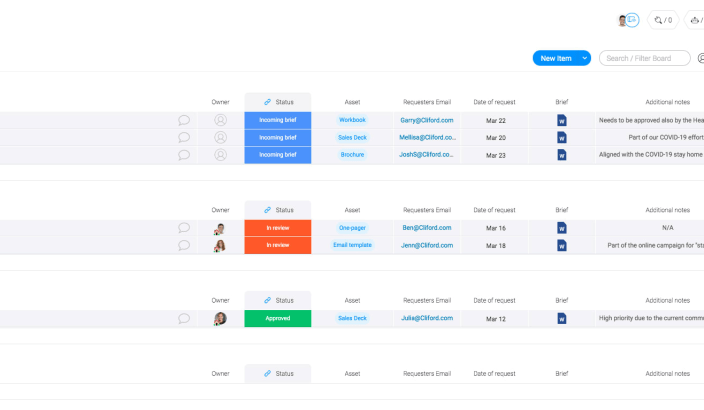The width and height of the screenshot is (704, 410).
Task: Open comment bubble in Mellisa@Cliford row
Action: point(184,137)
